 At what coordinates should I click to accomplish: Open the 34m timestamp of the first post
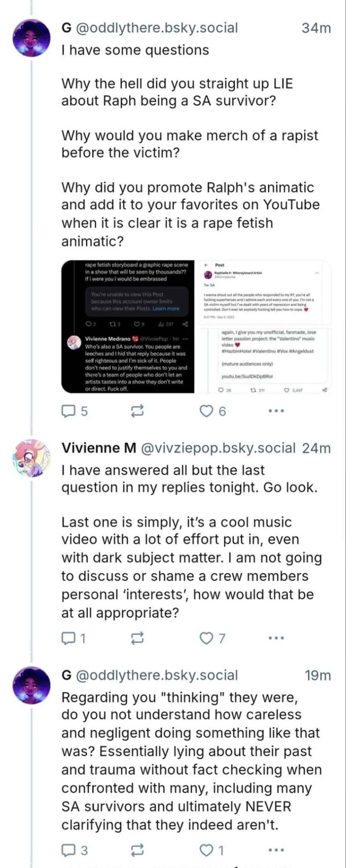click(316, 28)
